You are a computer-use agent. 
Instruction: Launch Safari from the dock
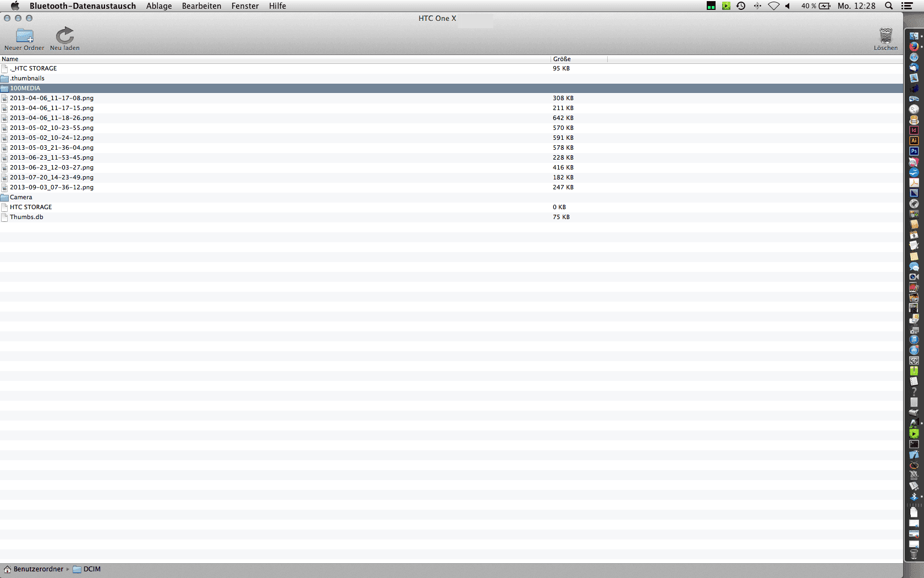pyautogui.click(x=914, y=57)
